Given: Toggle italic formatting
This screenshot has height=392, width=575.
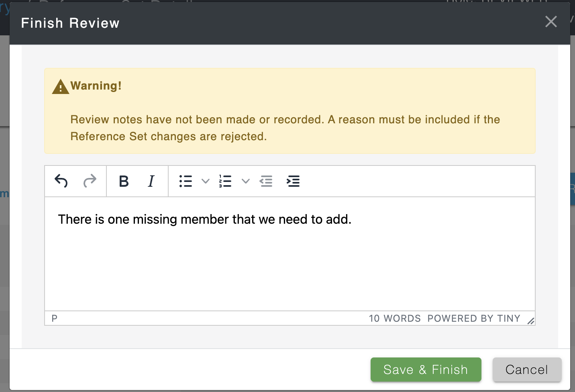Looking at the screenshot, I should pos(151,181).
